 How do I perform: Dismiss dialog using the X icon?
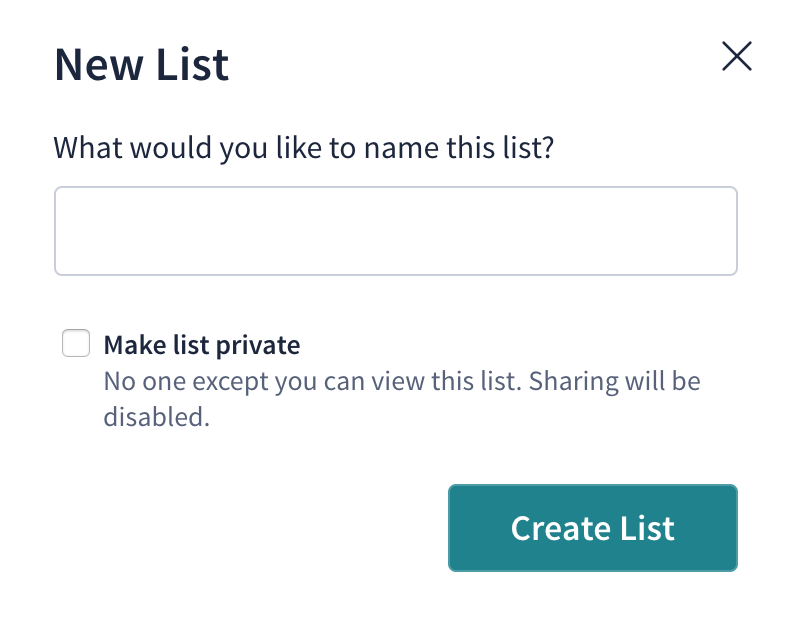pyautogui.click(x=737, y=56)
